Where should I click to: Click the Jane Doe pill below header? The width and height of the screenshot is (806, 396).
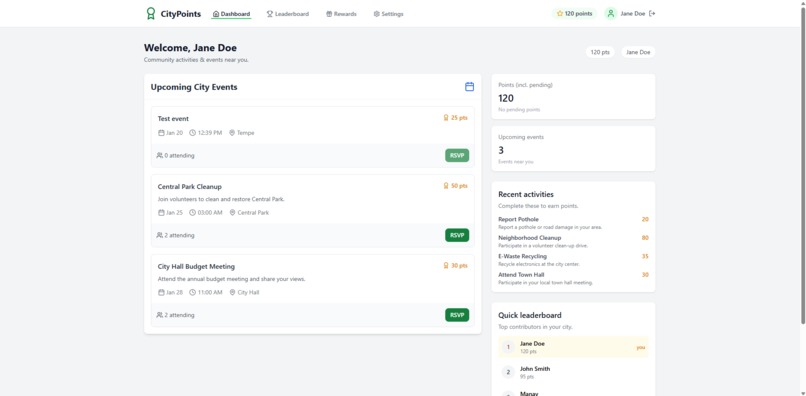[638, 52]
